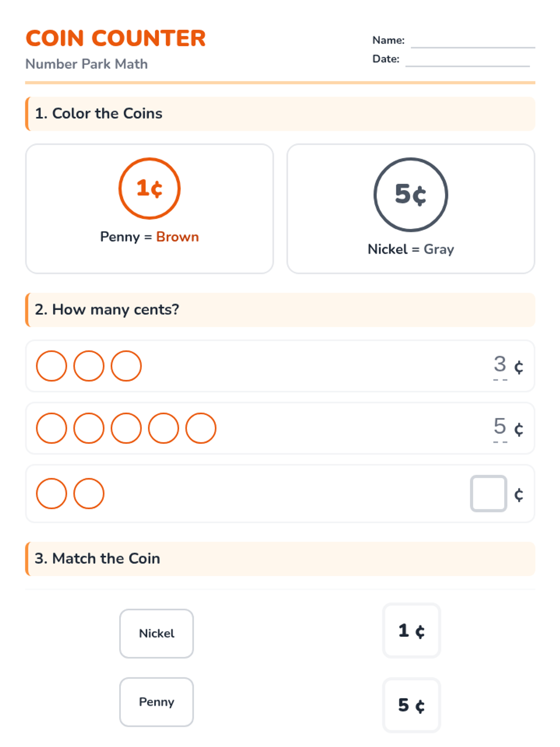
Task: Click the 'Color the Coins' section header
Action: point(280,113)
